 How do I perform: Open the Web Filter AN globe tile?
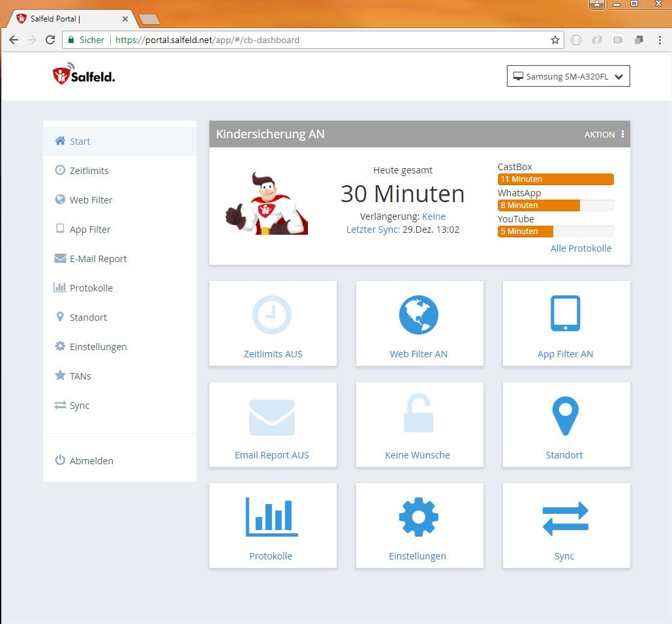point(419,323)
